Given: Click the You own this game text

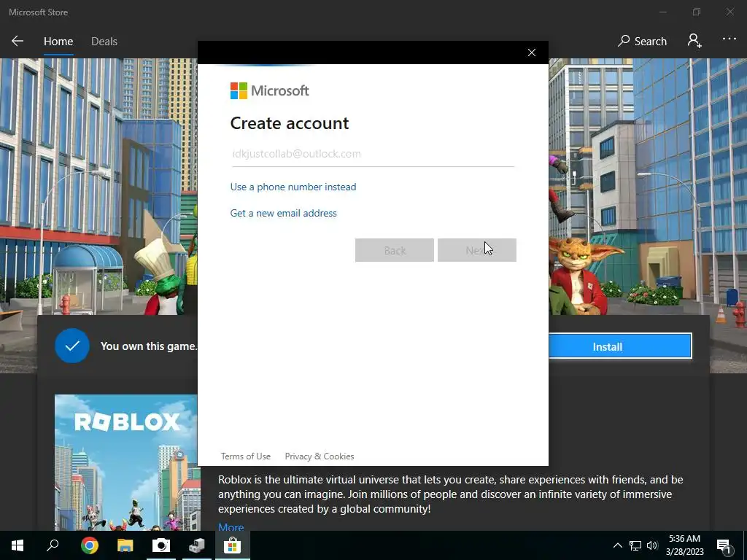Looking at the screenshot, I should [149, 346].
